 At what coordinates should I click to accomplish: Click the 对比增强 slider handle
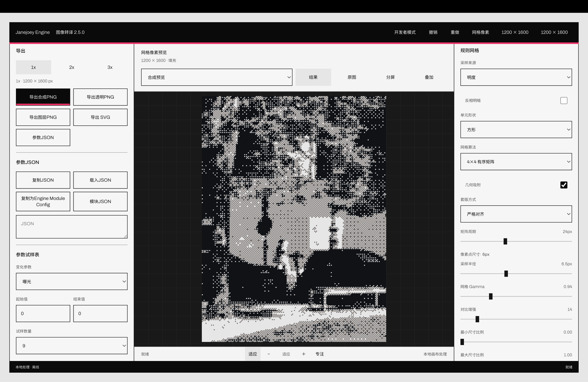pyautogui.click(x=477, y=319)
